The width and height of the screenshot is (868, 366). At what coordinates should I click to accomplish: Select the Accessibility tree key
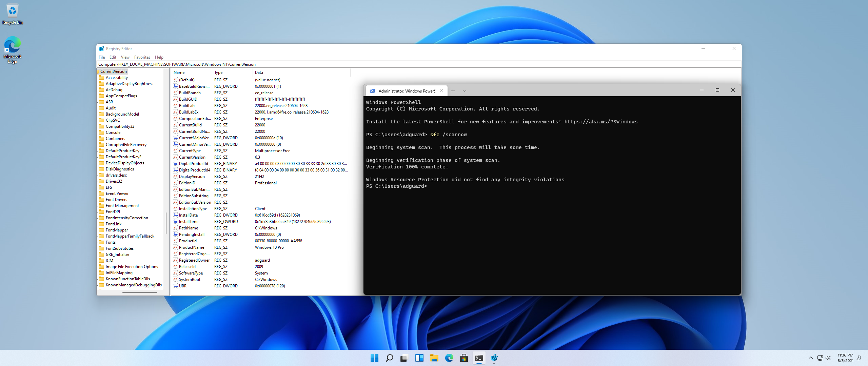coord(117,78)
